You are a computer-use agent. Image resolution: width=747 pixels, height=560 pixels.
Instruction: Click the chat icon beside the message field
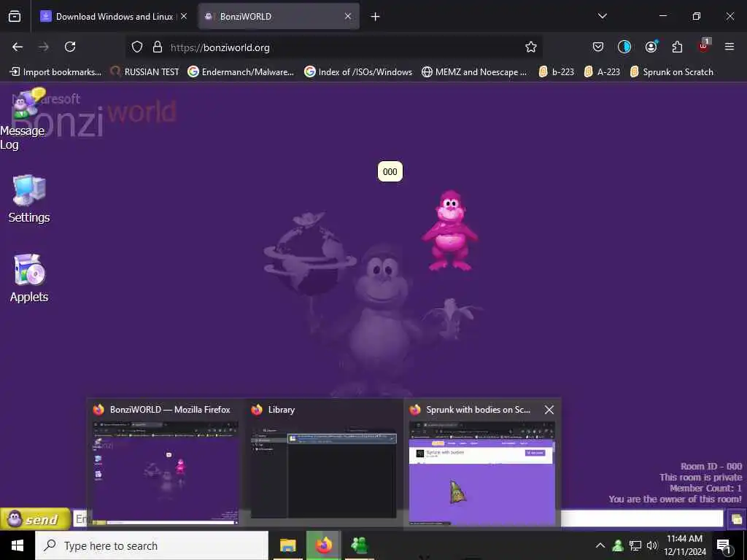tap(737, 519)
